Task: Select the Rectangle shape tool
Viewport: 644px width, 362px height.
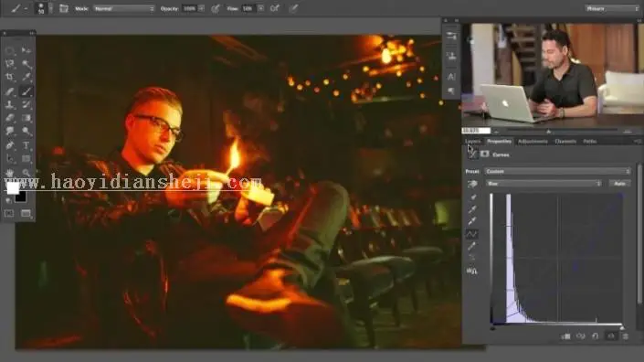Action: coord(26,159)
